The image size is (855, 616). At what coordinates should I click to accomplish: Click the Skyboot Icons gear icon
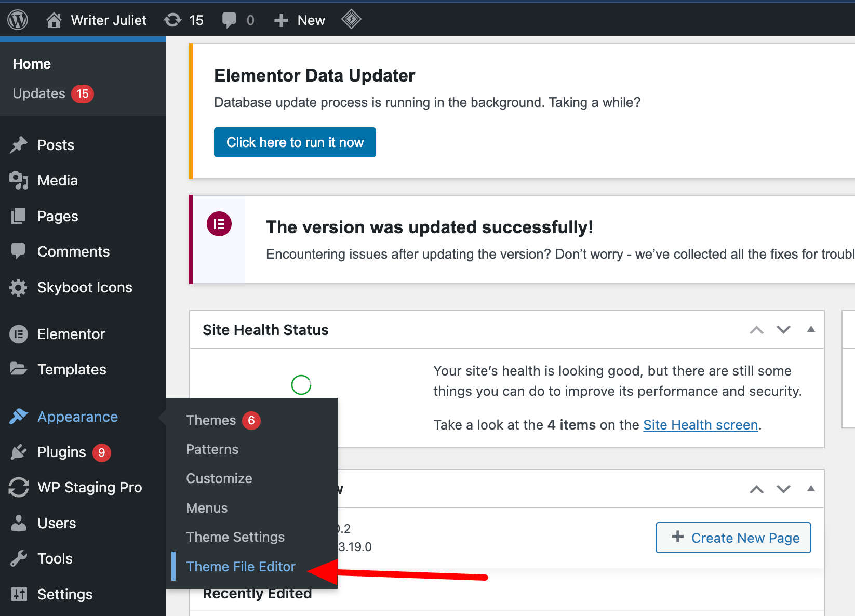pos(19,287)
